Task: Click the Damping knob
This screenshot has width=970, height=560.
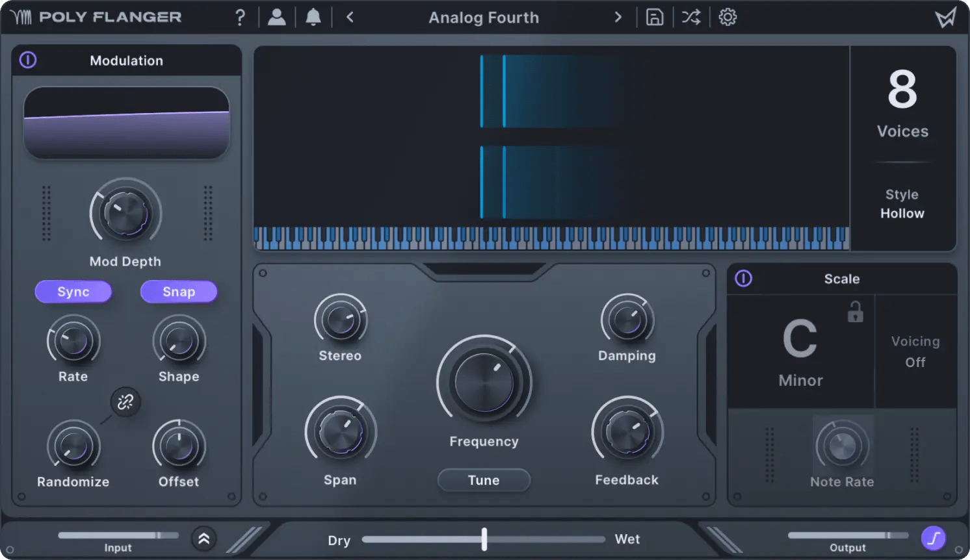Action: (x=627, y=320)
